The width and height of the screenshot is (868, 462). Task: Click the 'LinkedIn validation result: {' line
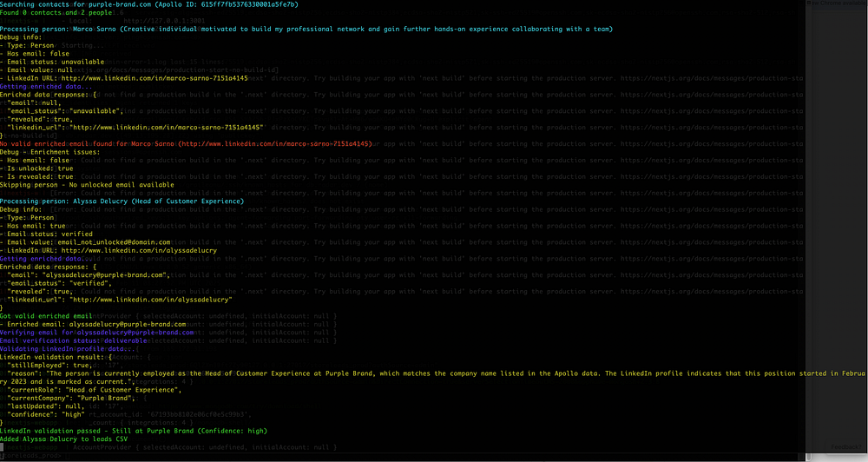(x=56, y=357)
